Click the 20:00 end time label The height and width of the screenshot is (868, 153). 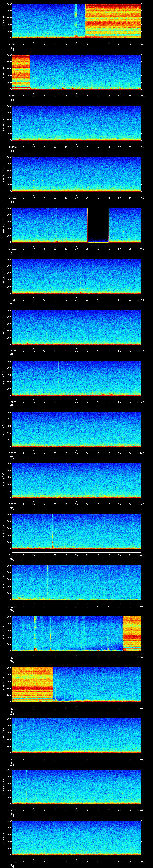tap(141, 300)
